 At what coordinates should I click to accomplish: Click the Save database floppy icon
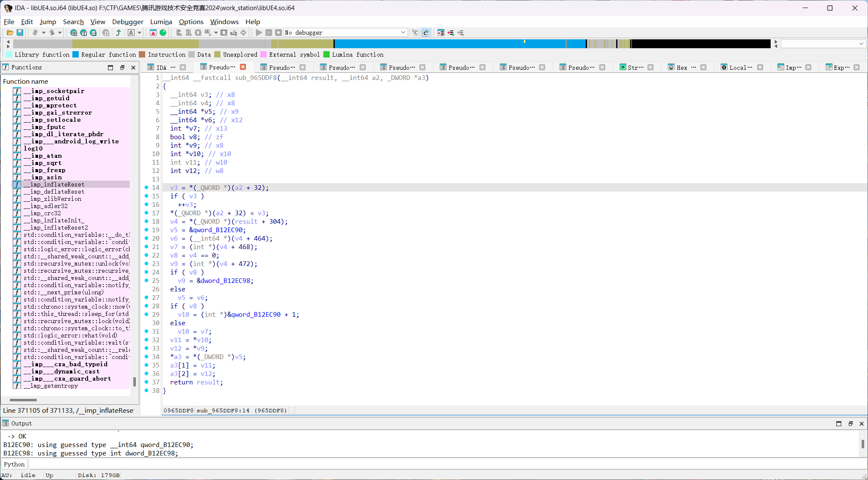[x=20, y=33]
